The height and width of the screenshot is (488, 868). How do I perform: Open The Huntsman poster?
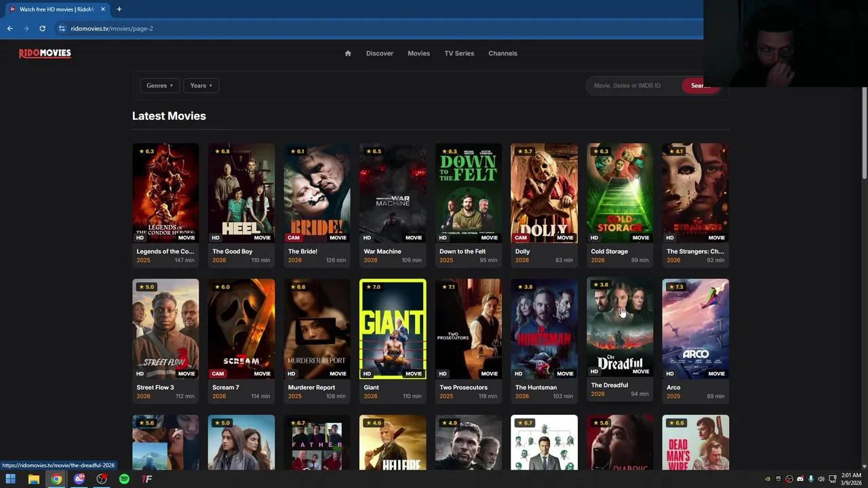[x=545, y=329]
